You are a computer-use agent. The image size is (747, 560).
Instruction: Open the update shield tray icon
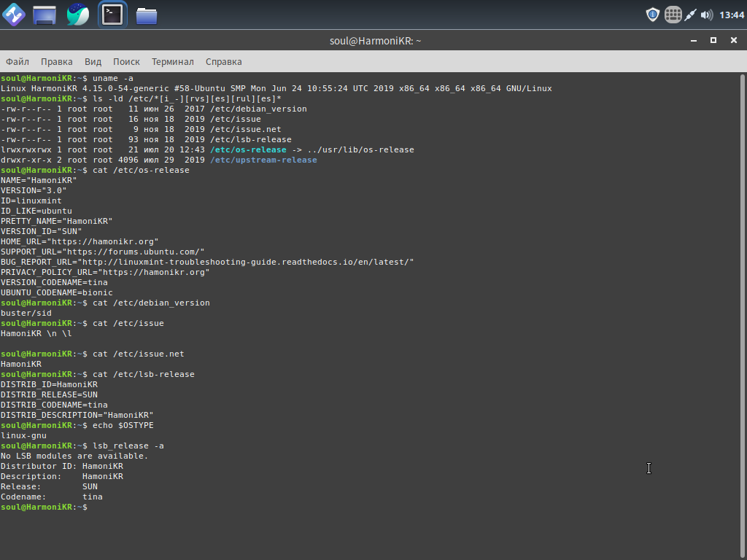click(x=653, y=15)
